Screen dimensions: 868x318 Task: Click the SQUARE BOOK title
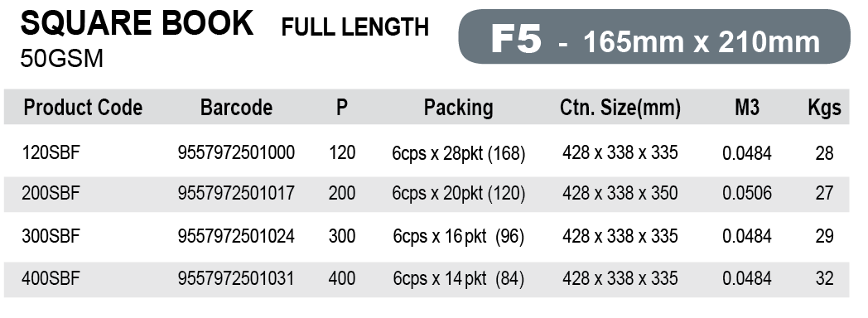click(x=137, y=23)
